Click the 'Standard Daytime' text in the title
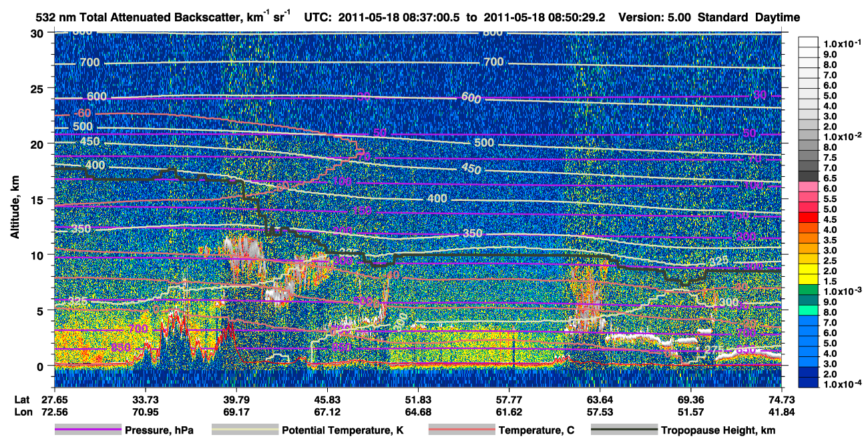 (749, 17)
